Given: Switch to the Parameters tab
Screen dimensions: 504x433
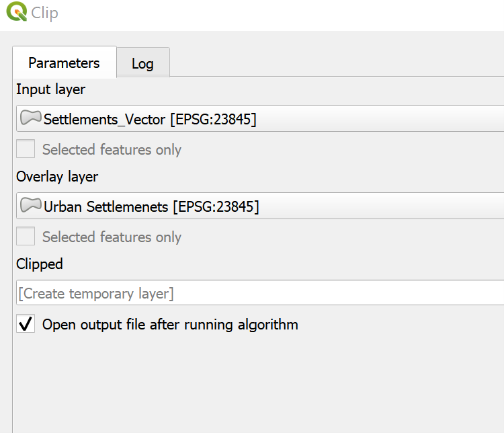Looking at the screenshot, I should tap(64, 63).
